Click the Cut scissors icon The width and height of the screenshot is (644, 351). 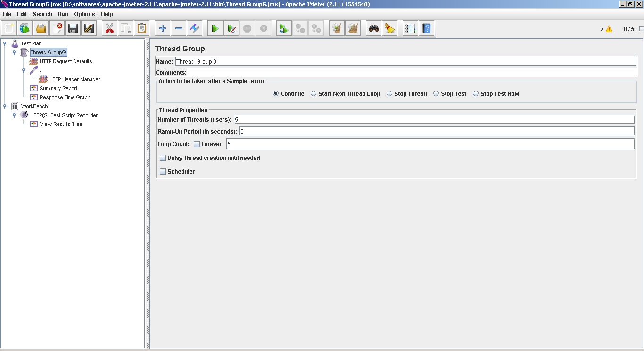click(x=110, y=28)
